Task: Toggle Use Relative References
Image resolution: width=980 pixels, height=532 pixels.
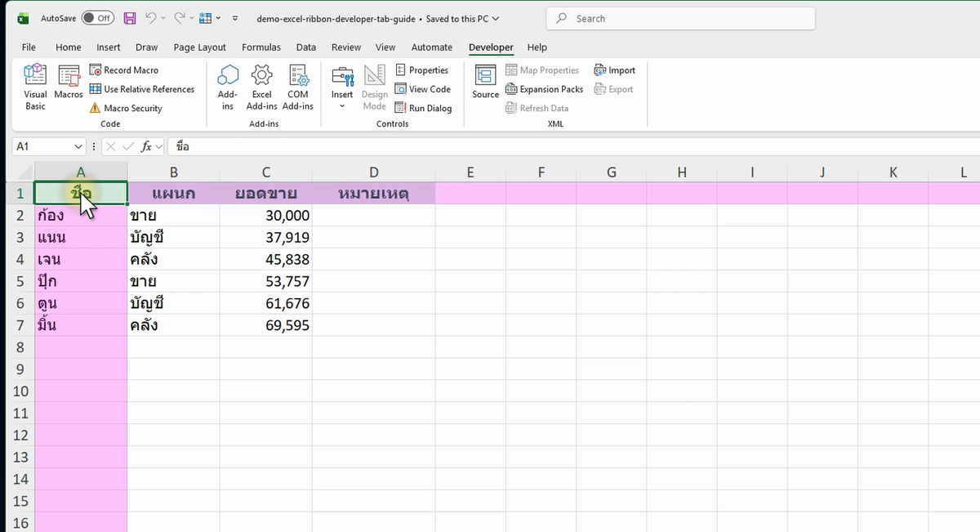Action: [x=142, y=89]
